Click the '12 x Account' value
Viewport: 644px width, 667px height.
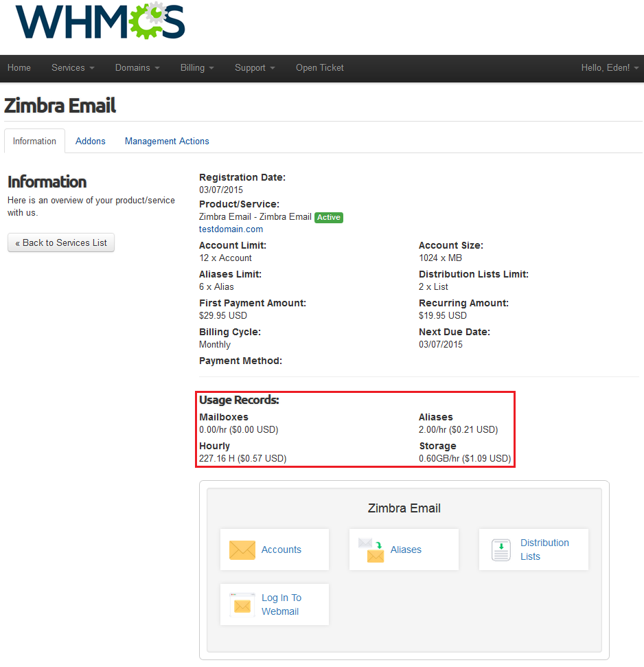225,258
